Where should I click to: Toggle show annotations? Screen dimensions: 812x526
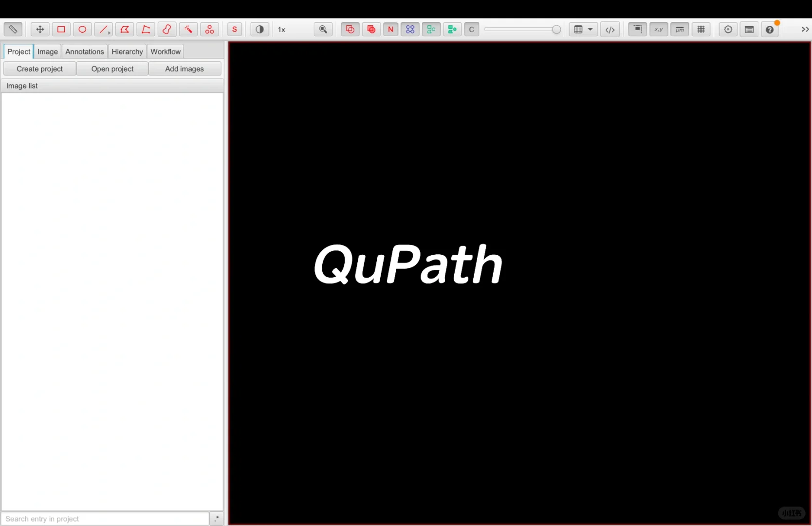pos(350,30)
